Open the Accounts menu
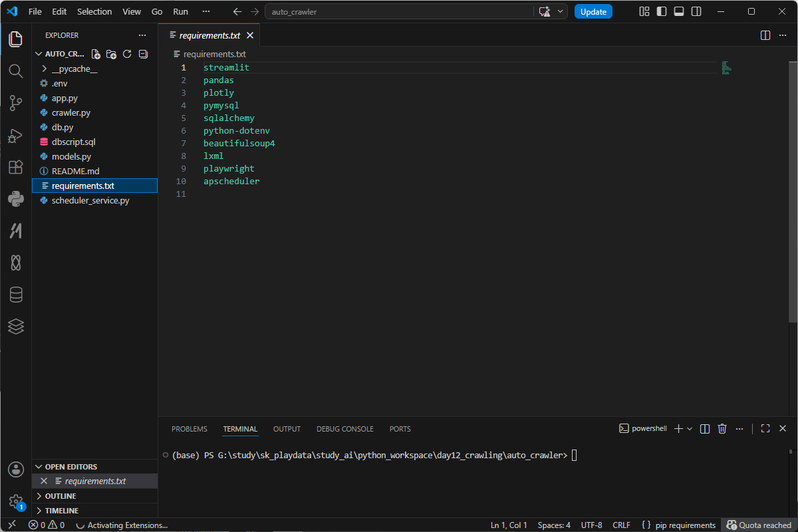This screenshot has width=798, height=532. [x=16, y=469]
